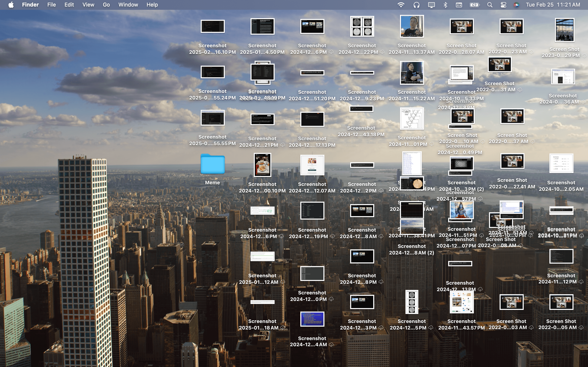Click the date and time in the menu bar

point(553,4)
